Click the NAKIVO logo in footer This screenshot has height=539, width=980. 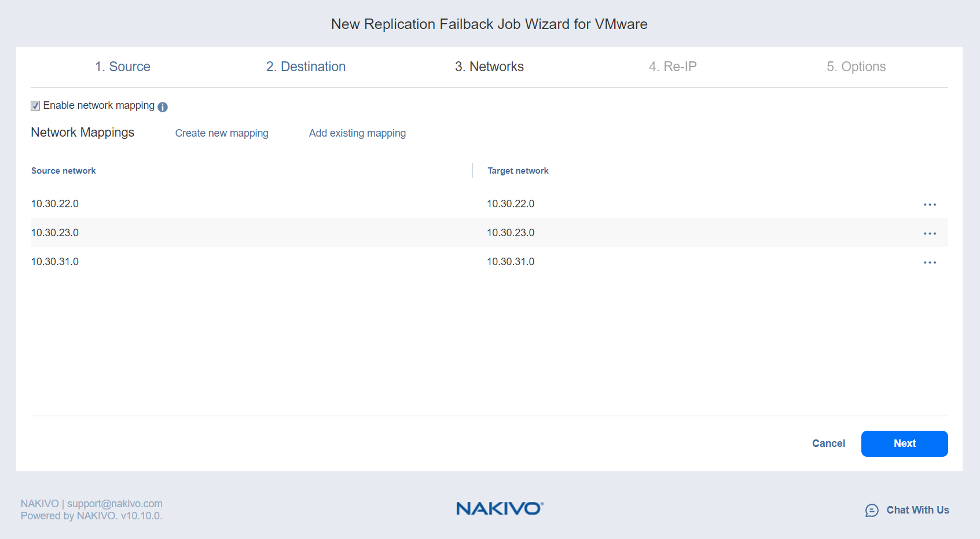click(x=500, y=508)
